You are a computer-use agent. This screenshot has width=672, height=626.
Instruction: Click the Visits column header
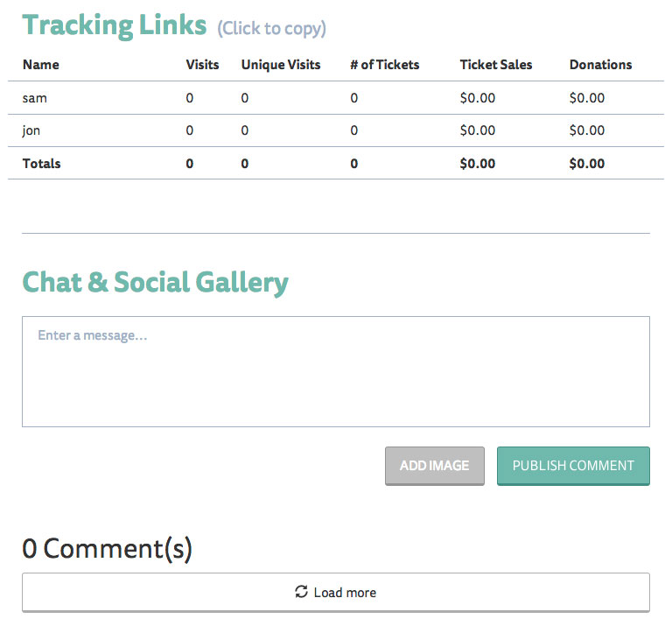point(202,65)
